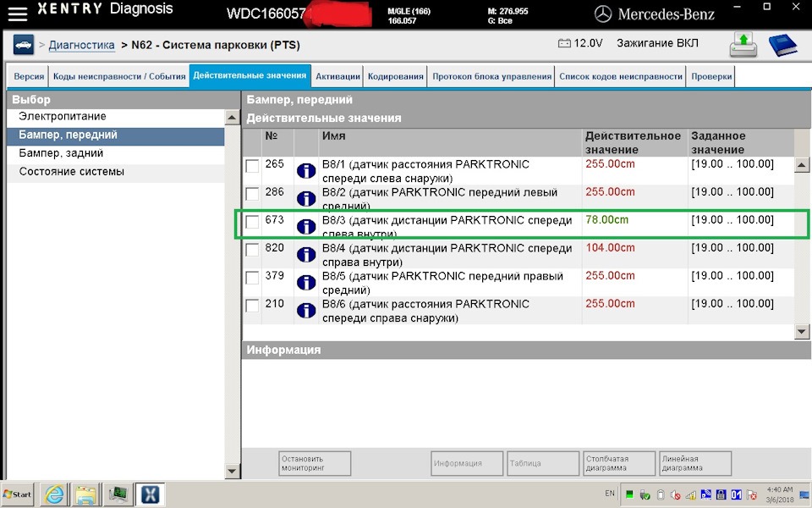This screenshot has width=812, height=508.
Task: Click the Таблица button
Action: 543,463
